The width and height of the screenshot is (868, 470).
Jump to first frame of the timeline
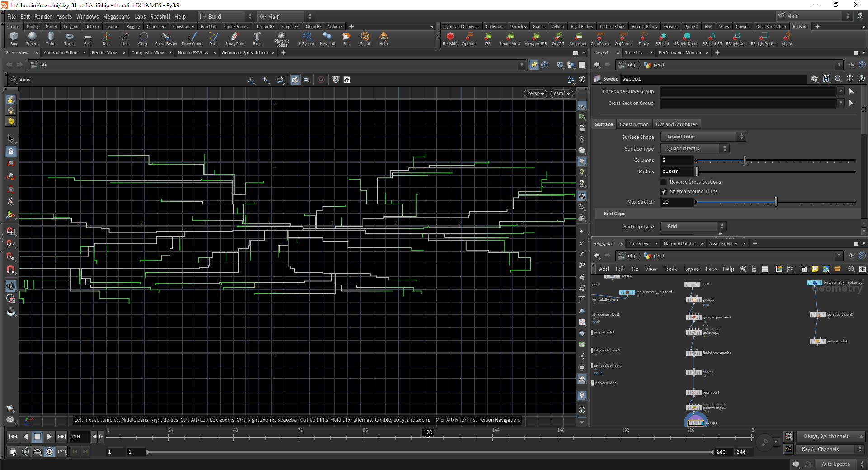point(13,437)
